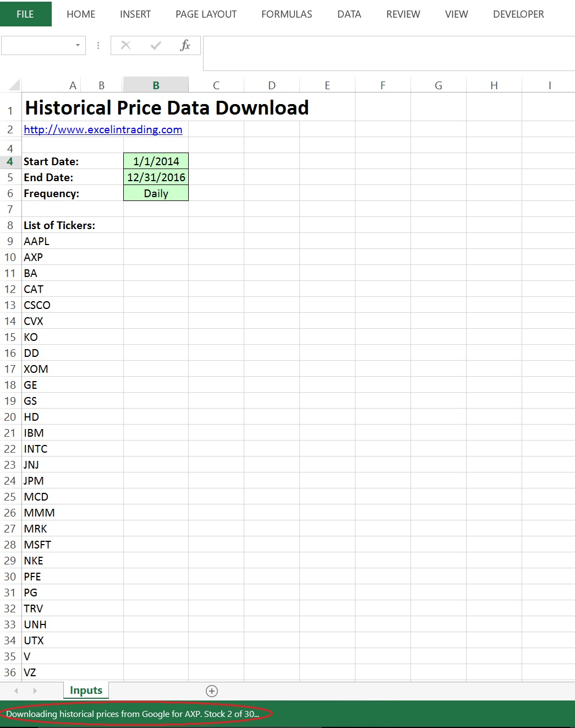Expand the Name Box dropdown arrow
The image size is (575, 728).
click(78, 45)
